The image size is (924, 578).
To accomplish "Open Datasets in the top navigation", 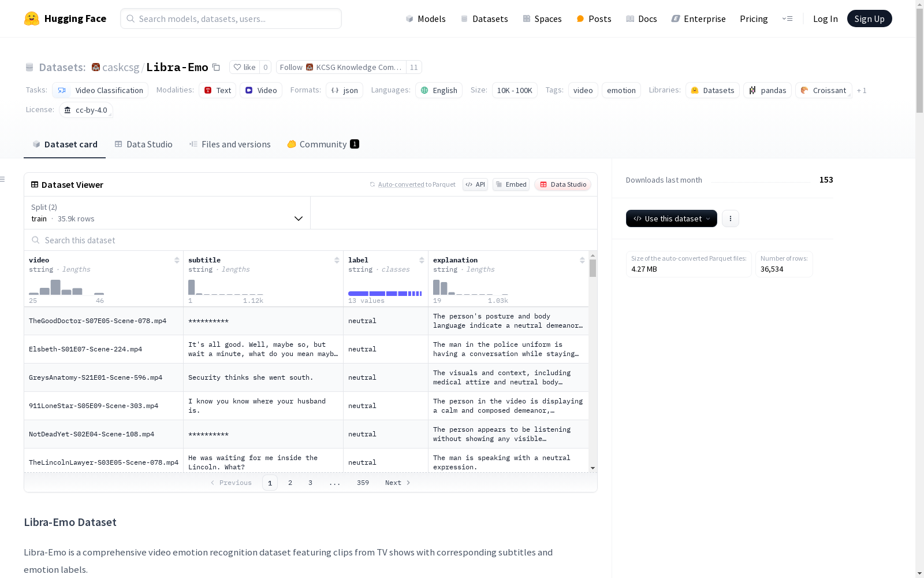I will tap(484, 18).
